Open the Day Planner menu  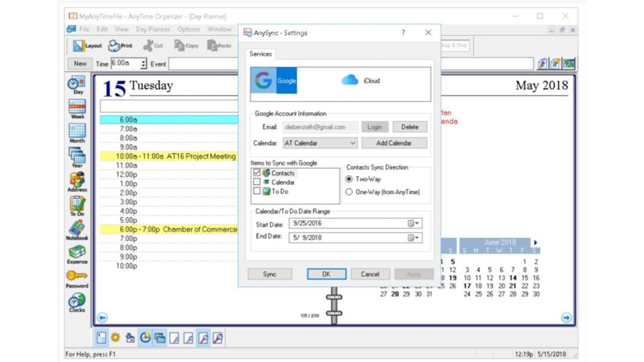[x=153, y=29]
